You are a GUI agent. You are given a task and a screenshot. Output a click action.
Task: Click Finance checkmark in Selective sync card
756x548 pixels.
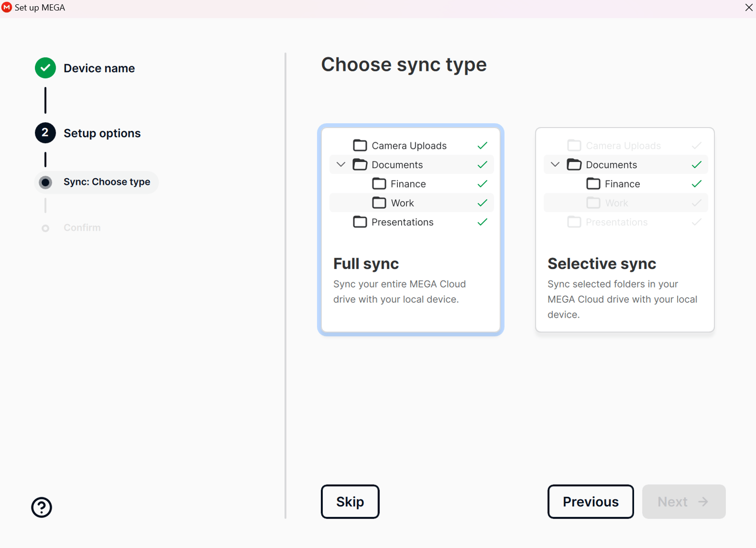pyautogui.click(x=696, y=184)
